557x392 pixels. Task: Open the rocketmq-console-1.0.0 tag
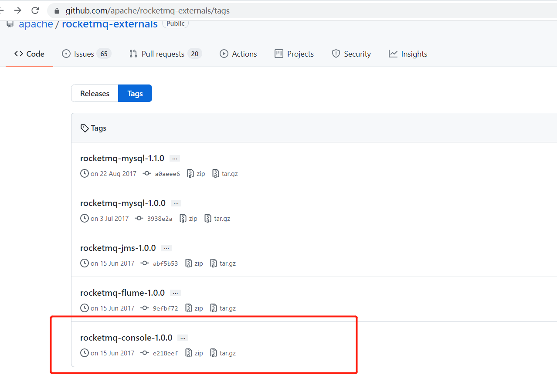click(x=126, y=338)
